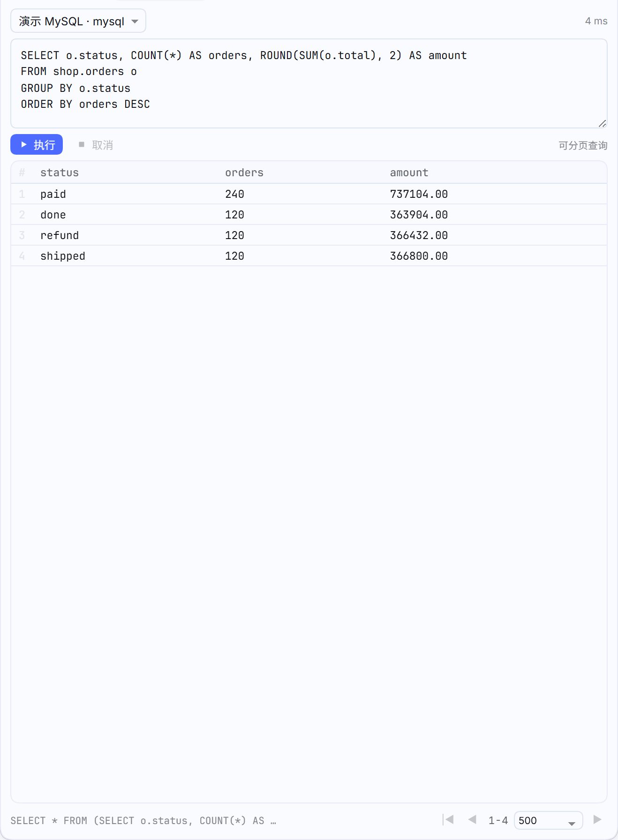
Task: Click the orders column header
Action: [244, 172]
